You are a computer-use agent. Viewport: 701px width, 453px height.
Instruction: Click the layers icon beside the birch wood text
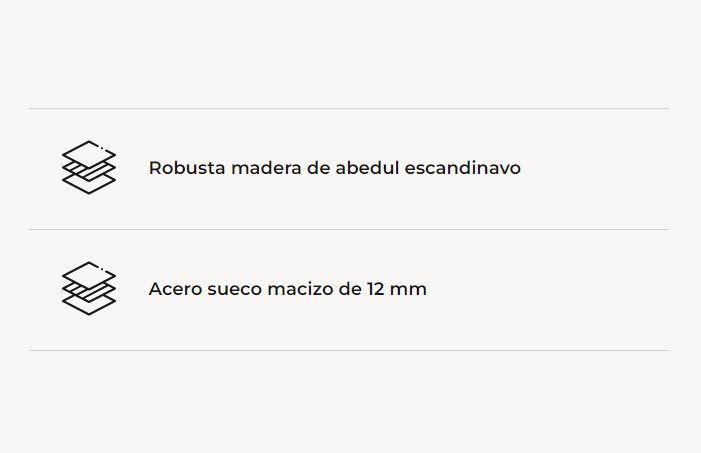pos(89,167)
